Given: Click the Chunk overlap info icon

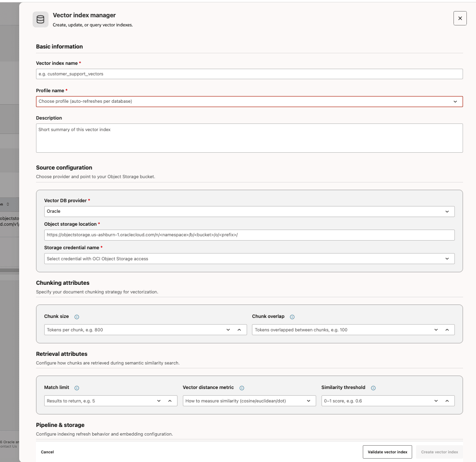Looking at the screenshot, I should [292, 316].
